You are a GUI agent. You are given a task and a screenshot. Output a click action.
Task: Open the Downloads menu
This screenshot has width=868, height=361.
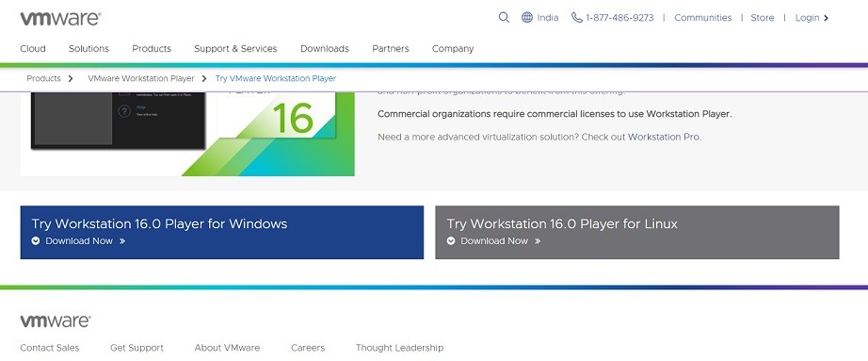325,49
